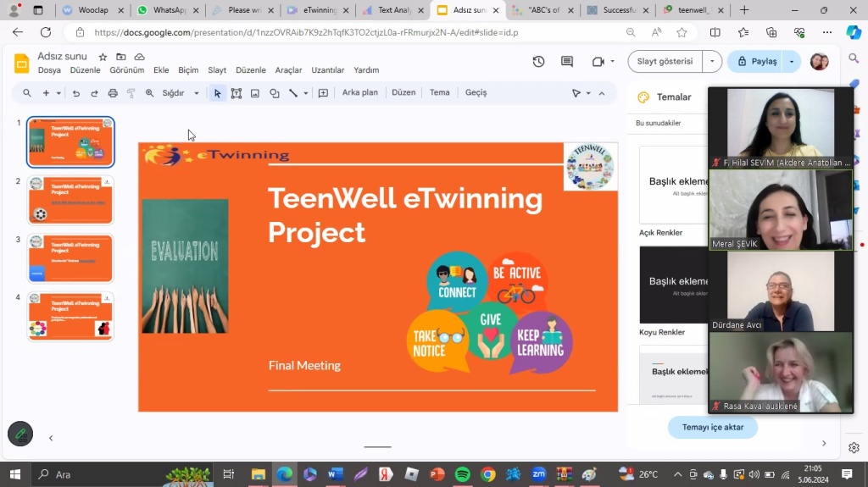The width and height of the screenshot is (868, 487).
Task: Choose the Koyu Renkler dark theme
Action: 674,285
